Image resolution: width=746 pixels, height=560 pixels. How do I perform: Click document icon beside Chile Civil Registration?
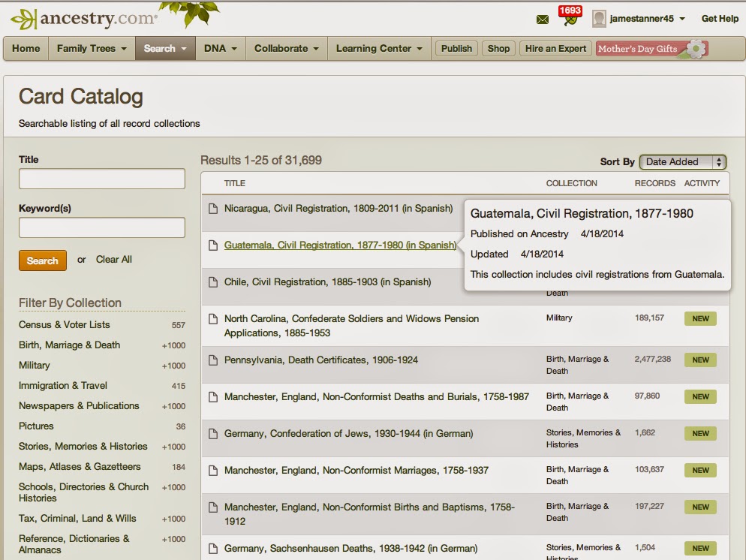click(213, 282)
